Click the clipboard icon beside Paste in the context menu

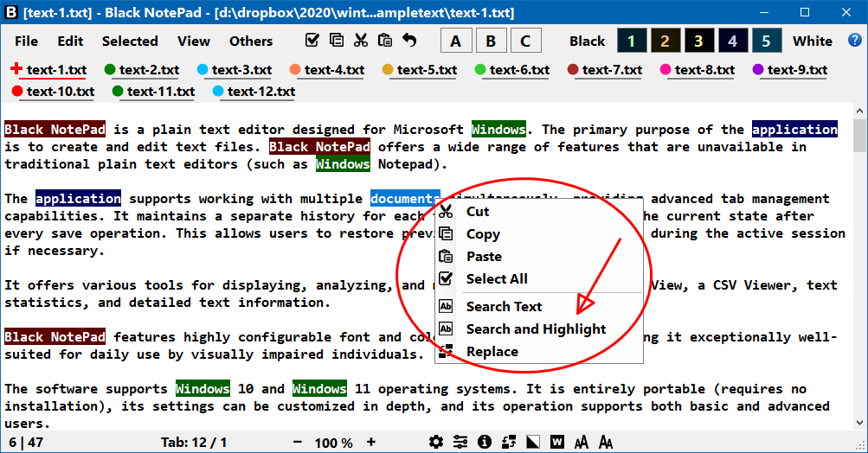tap(446, 256)
